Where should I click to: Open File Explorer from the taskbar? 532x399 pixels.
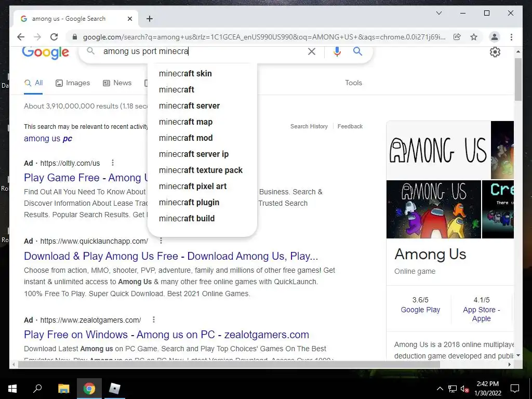point(63,389)
